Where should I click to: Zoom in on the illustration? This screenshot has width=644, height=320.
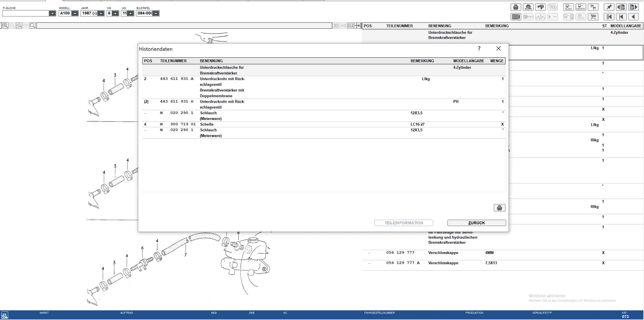coord(5,25)
